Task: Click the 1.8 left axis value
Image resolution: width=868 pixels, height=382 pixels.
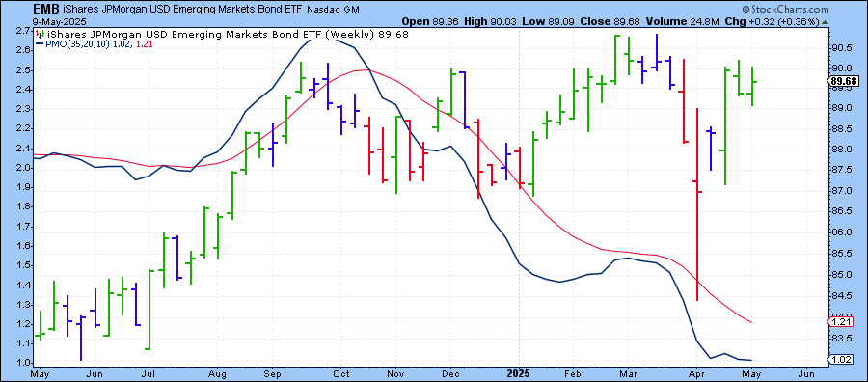Action: pyautogui.click(x=23, y=207)
